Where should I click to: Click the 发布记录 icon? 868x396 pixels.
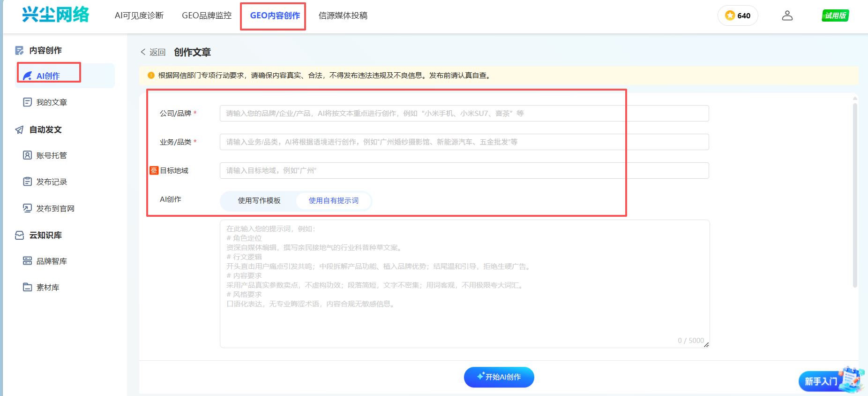(28, 181)
